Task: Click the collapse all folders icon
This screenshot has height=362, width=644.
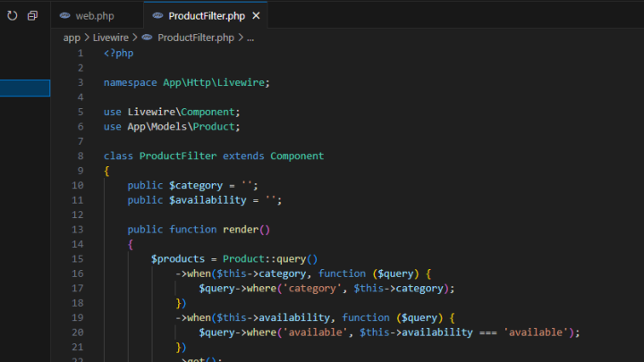Action: pos(32,15)
